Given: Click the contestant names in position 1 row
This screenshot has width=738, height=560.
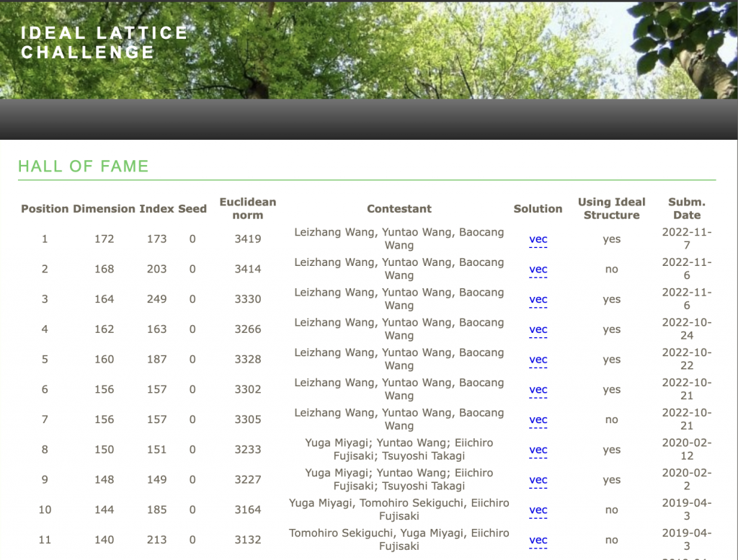Looking at the screenshot, I should tap(399, 239).
